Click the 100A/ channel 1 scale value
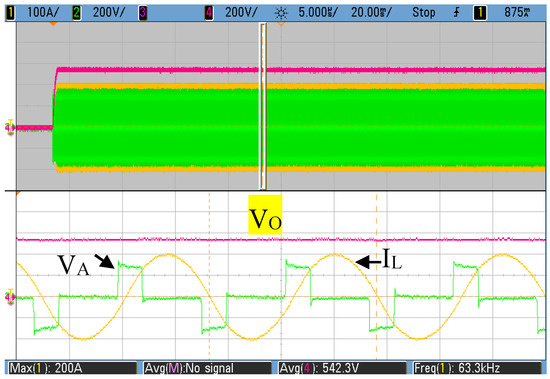The height and width of the screenshot is (379, 550). tap(43, 13)
